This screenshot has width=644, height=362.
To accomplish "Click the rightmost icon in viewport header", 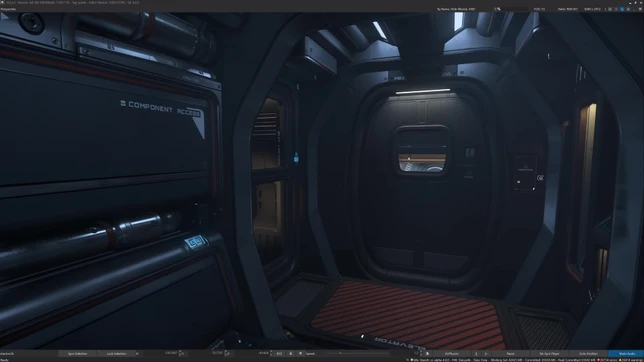I will (x=639, y=9).
